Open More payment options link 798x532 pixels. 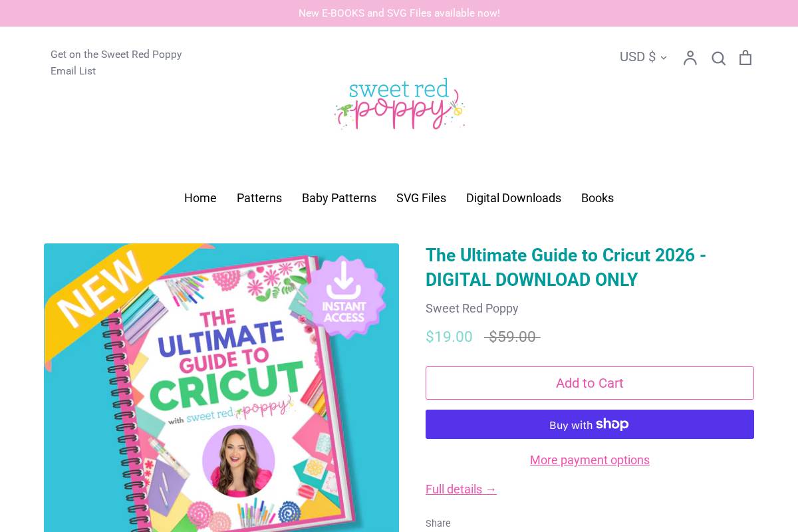click(x=590, y=460)
